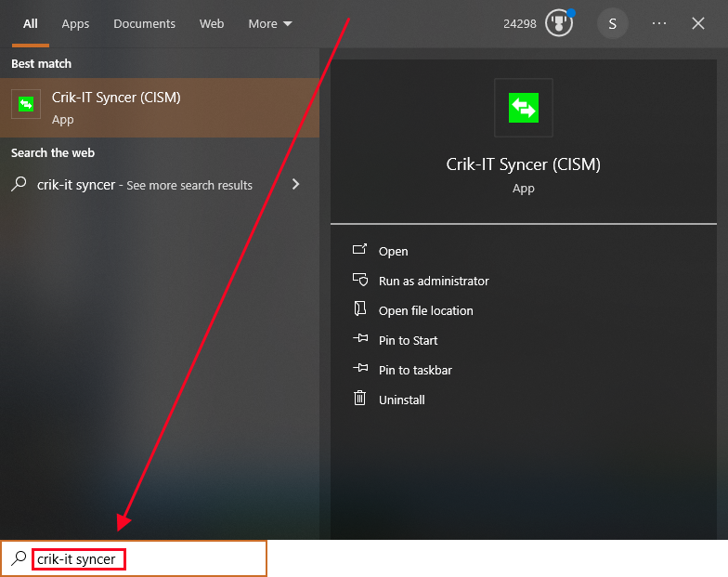Click Open in the app actions list
Viewport: 728px width, 577px height.
[393, 251]
